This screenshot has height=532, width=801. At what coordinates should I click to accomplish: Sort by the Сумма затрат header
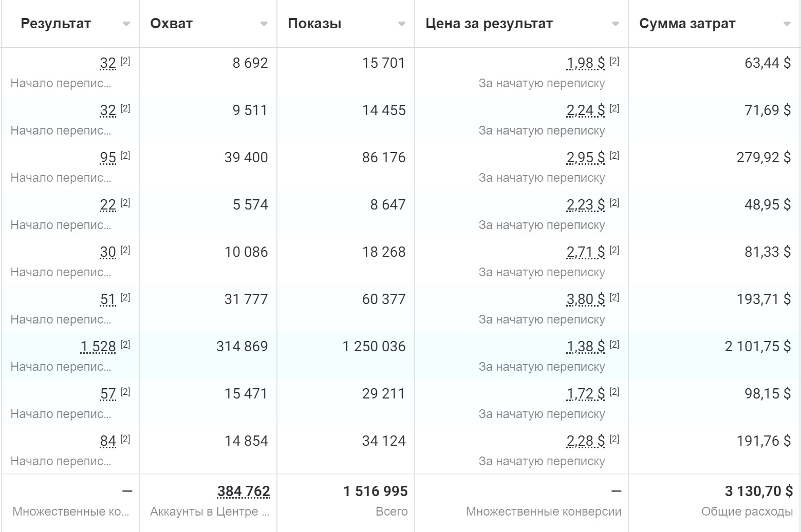pos(687,24)
